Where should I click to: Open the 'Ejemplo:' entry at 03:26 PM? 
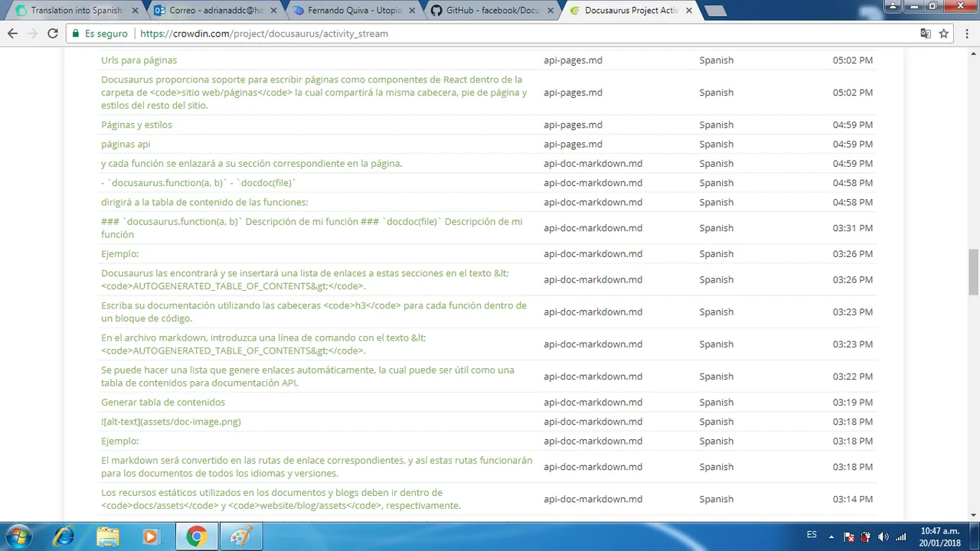coord(119,253)
